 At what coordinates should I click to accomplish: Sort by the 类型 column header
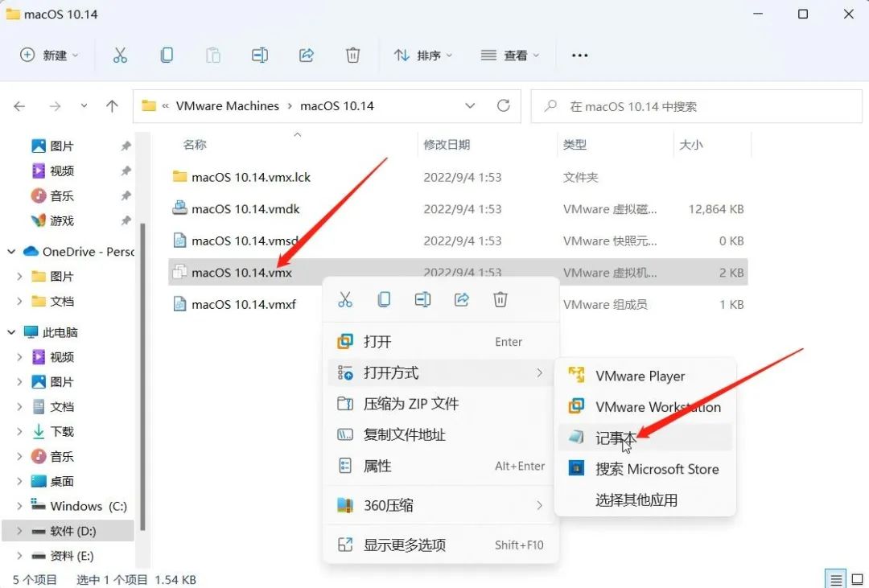tap(575, 145)
